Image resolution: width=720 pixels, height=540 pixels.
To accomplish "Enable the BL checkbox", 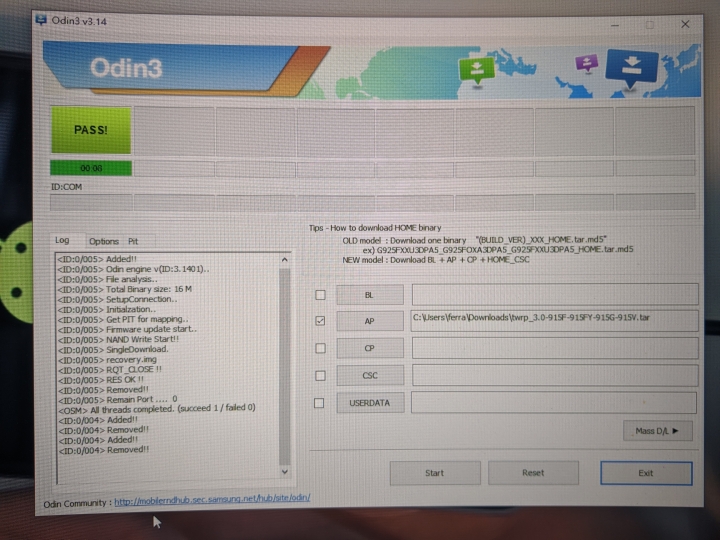I will (x=321, y=295).
